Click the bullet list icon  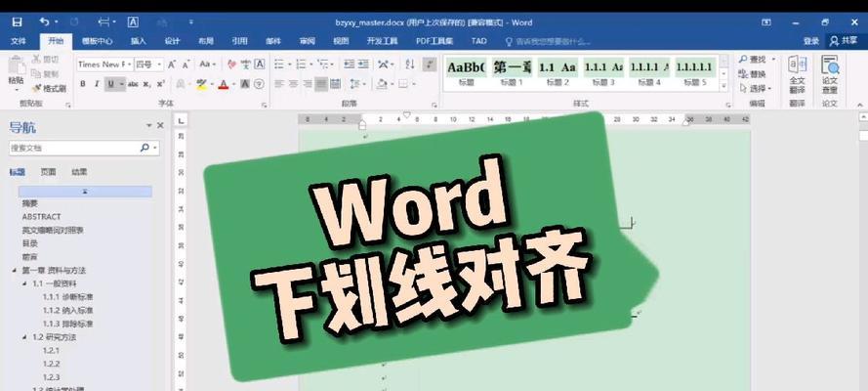click(279, 65)
